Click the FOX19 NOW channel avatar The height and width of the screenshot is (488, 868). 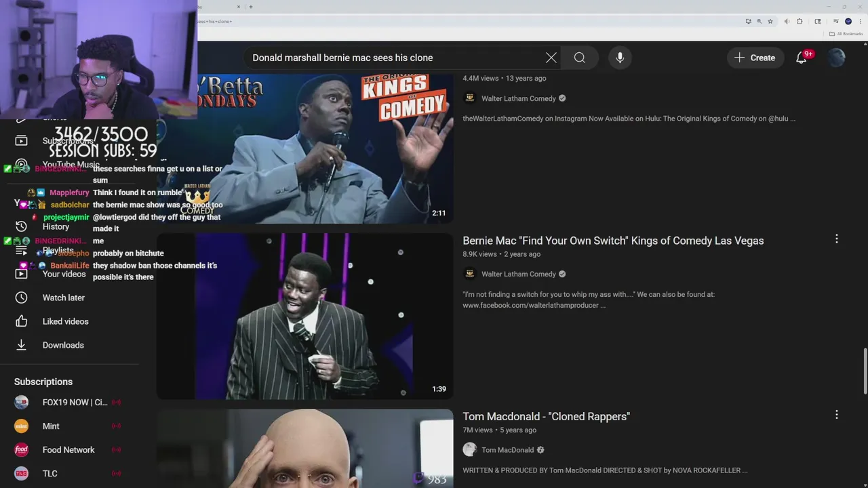pos(22,403)
